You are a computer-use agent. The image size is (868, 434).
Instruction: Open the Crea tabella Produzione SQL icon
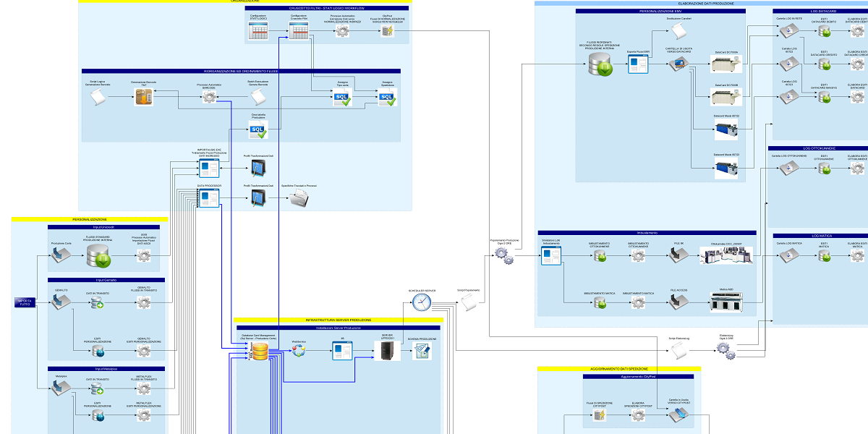click(x=258, y=130)
